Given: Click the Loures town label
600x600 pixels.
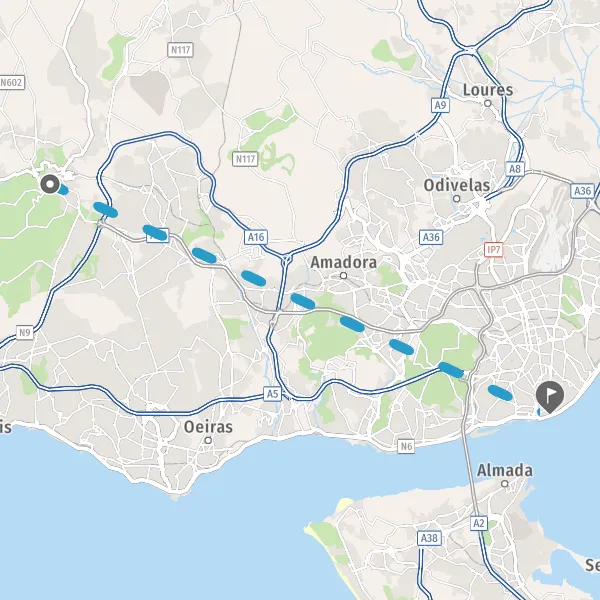Looking at the screenshot, I should pyautogui.click(x=488, y=90).
